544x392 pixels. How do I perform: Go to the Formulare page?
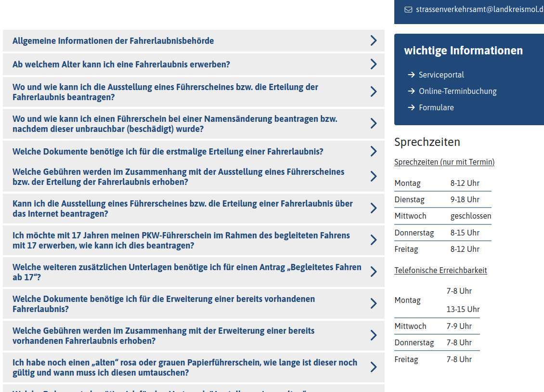tap(436, 107)
